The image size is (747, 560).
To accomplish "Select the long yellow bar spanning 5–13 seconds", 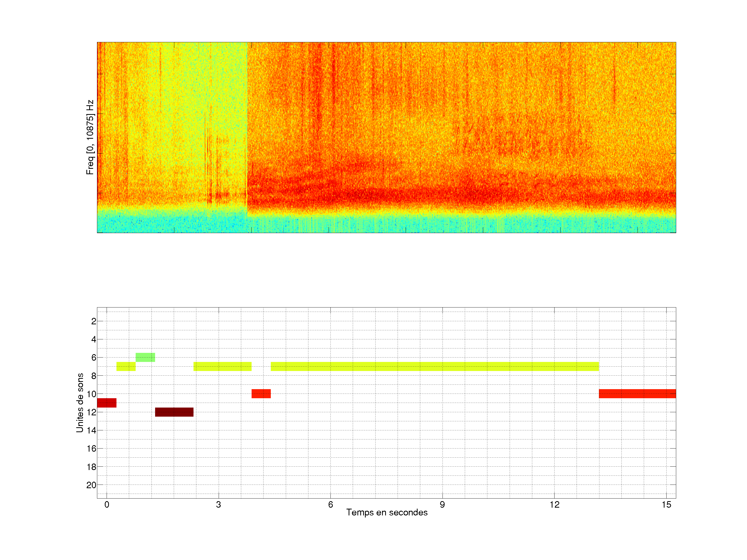I will point(435,366).
